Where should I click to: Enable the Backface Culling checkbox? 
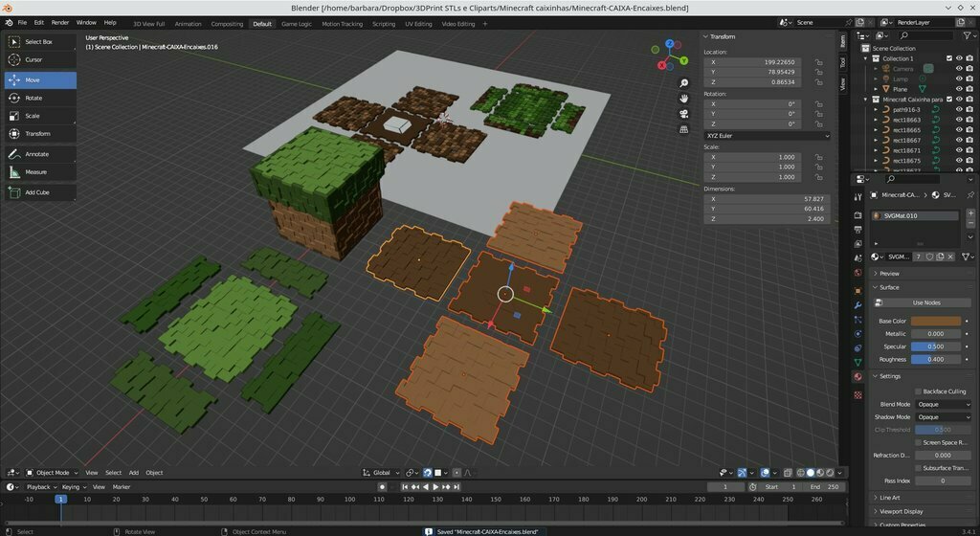coord(919,391)
